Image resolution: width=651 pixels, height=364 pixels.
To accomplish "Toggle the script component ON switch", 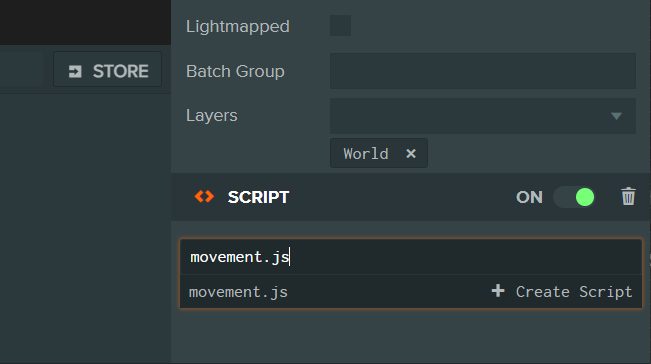I will point(575,197).
